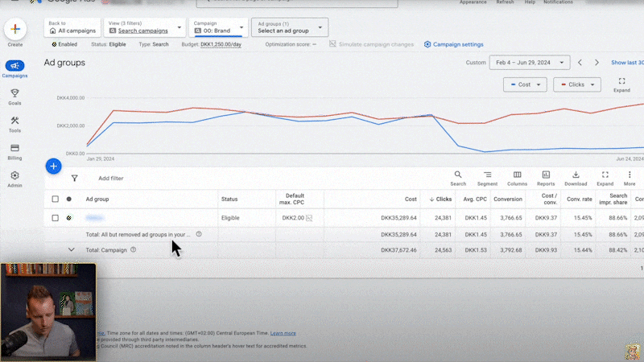The height and width of the screenshot is (362, 644).
Task: Expand the Total: Campaign row chevron
Action: [x=71, y=249]
